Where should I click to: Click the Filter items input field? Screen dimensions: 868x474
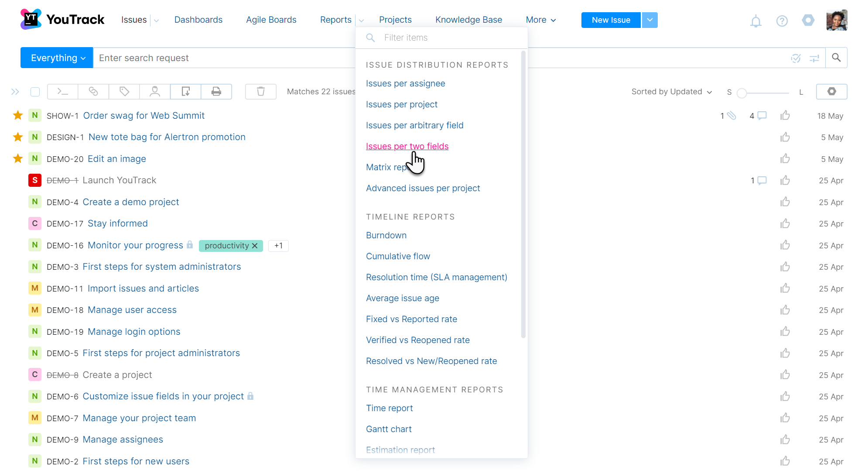[449, 38]
